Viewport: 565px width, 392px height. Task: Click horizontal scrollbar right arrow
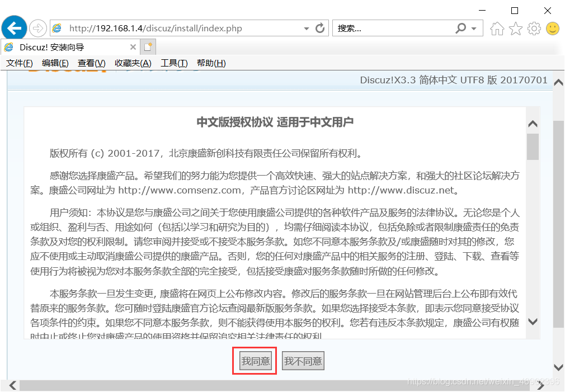[540, 385]
